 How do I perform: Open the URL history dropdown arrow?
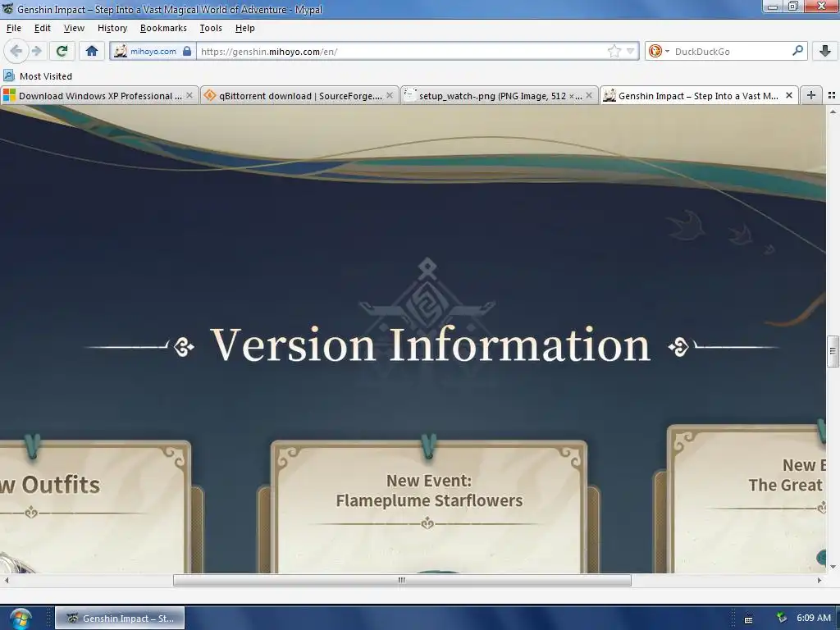coord(631,51)
